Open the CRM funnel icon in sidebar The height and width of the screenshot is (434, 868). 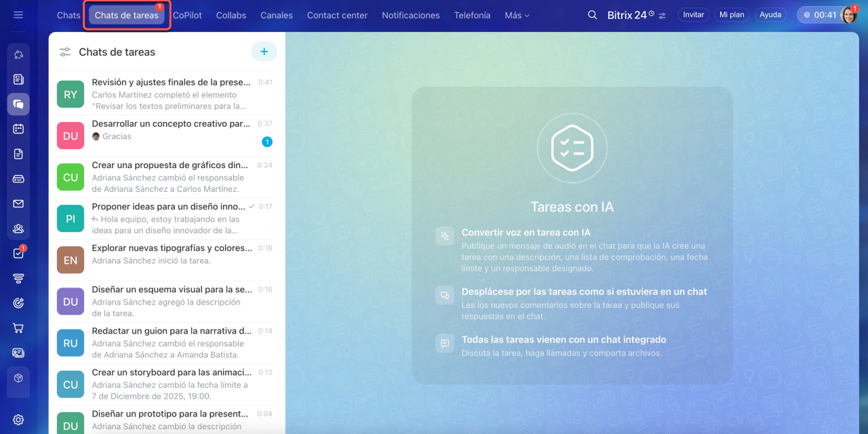(x=18, y=278)
